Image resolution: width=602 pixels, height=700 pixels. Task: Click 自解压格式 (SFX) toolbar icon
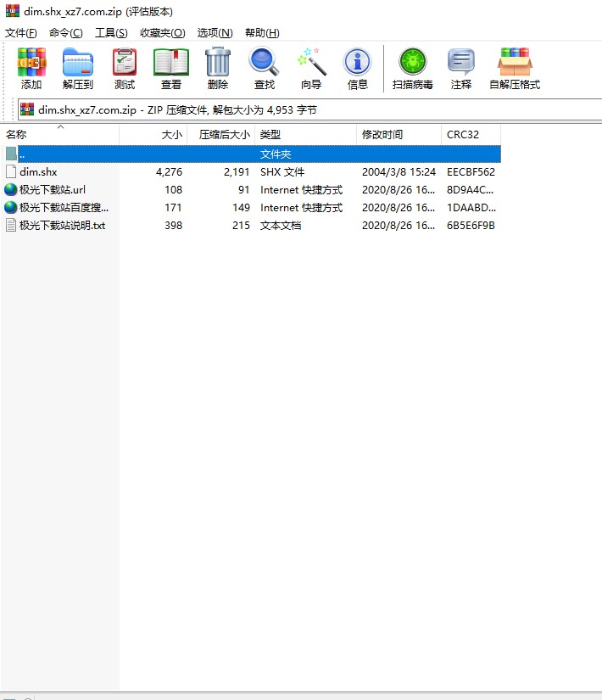515,68
